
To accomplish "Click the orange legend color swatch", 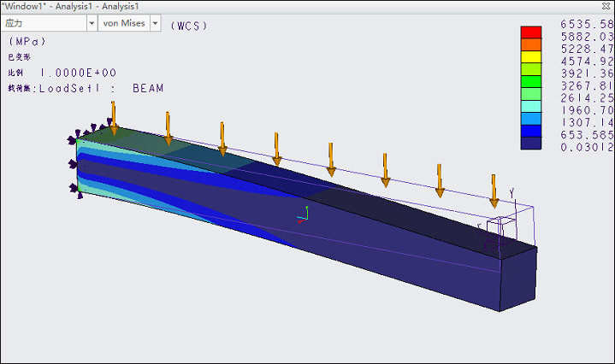I will [531, 44].
